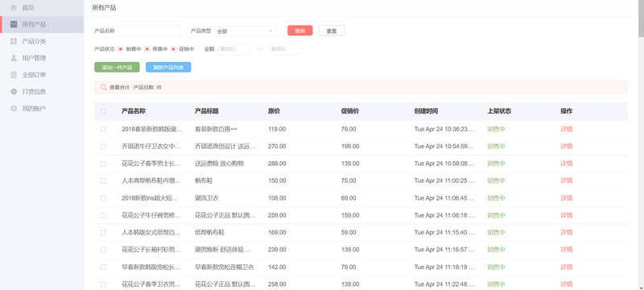Click the 操作 column header

pyautogui.click(x=567, y=111)
